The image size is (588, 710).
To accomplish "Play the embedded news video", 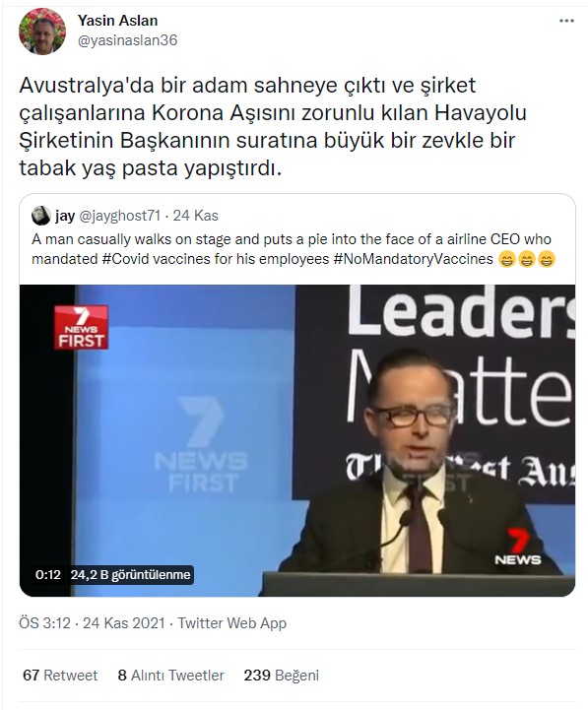I will 297,440.
